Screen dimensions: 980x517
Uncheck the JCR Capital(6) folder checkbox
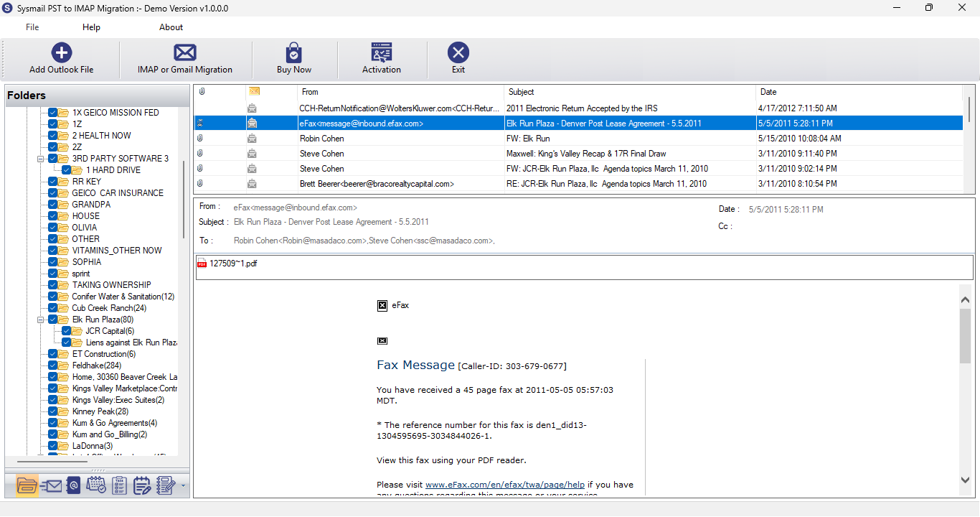tap(67, 331)
